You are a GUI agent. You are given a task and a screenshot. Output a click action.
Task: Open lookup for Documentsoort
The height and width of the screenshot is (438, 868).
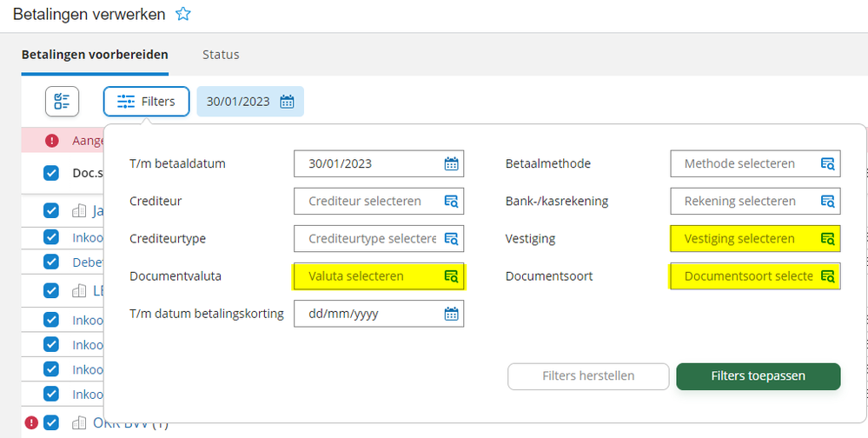pyautogui.click(x=827, y=276)
